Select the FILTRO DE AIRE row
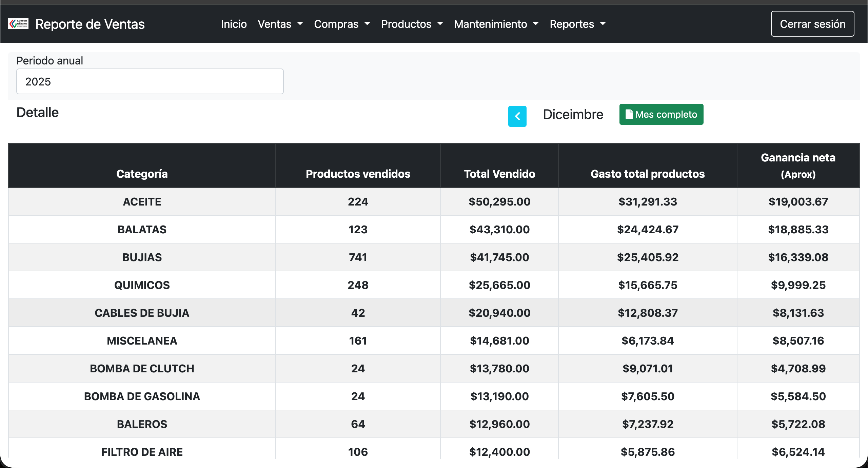 (142, 451)
